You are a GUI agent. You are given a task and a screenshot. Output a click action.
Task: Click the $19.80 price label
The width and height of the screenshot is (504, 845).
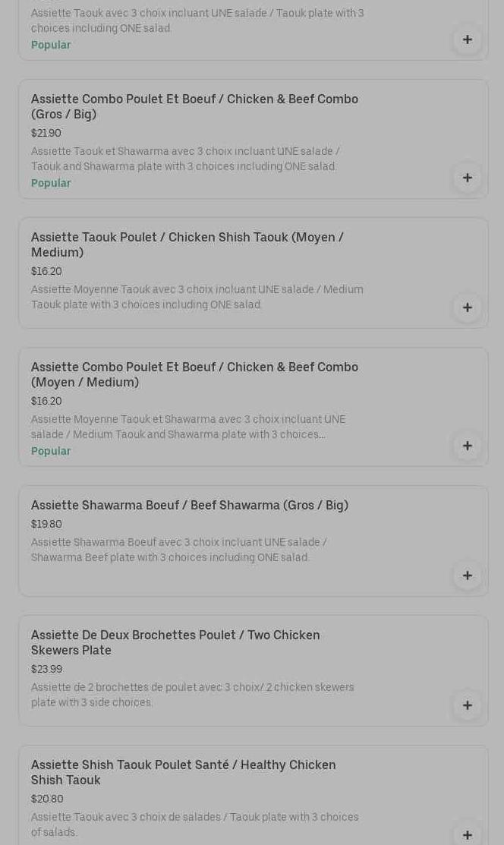46,524
